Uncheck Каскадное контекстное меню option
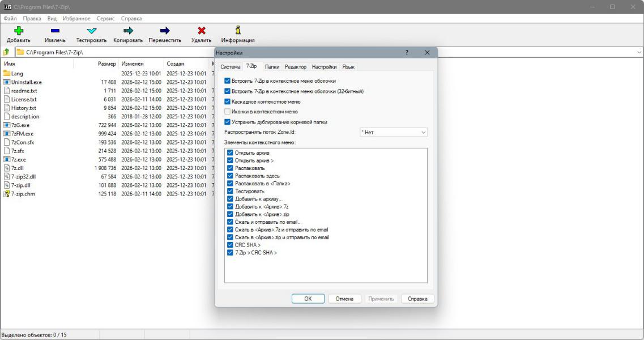Image resolution: width=644 pixels, height=340 pixels. point(228,101)
